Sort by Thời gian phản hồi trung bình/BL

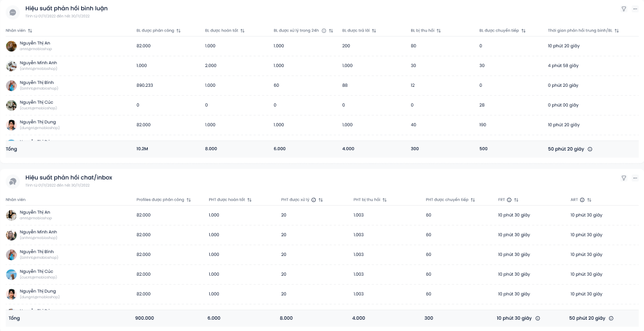(x=617, y=30)
